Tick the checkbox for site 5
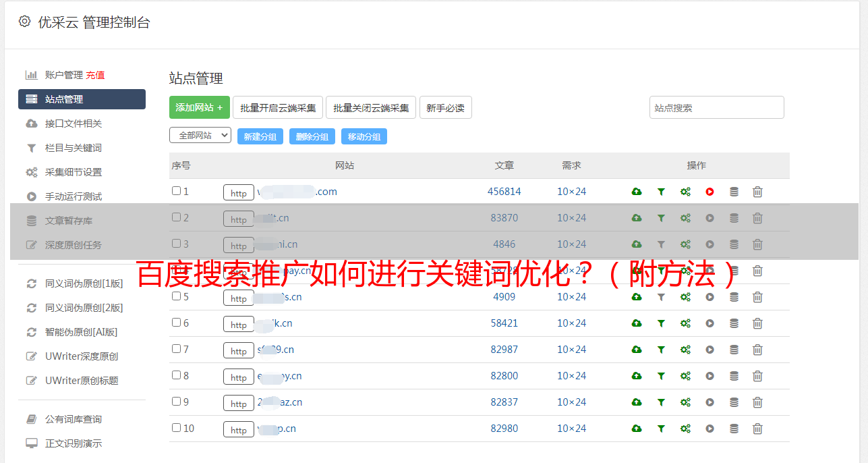Screen dimensions: 868x463 [176, 296]
